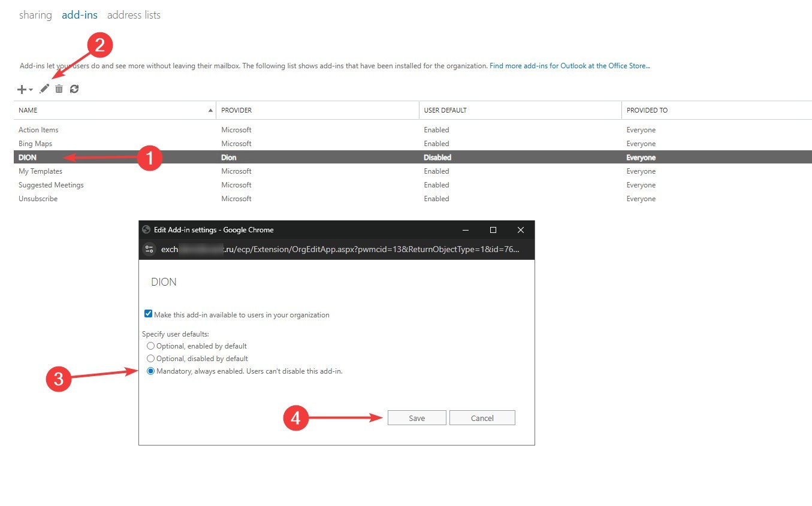812x506 pixels.
Task: Select the Bing Maps add-in row
Action: [x=35, y=144]
